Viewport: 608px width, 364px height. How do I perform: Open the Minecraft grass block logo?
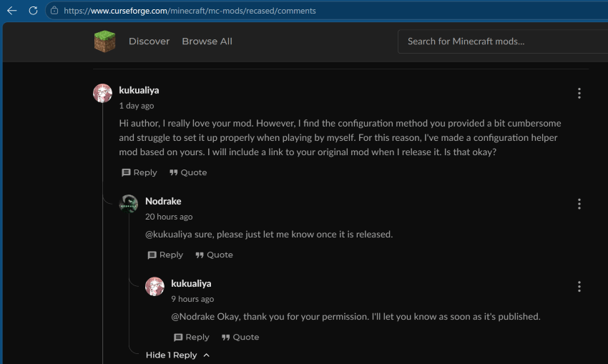click(104, 41)
